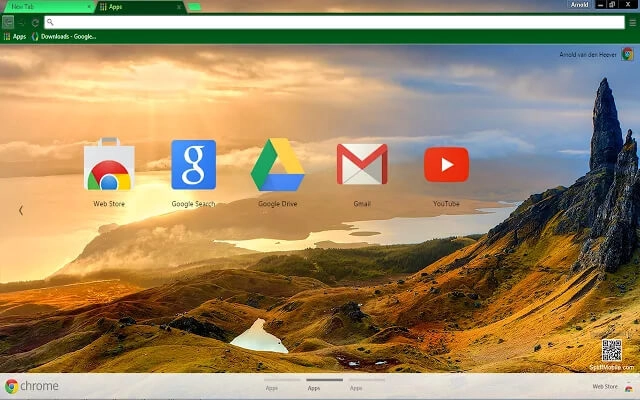Launch the Google Search app

(193, 164)
